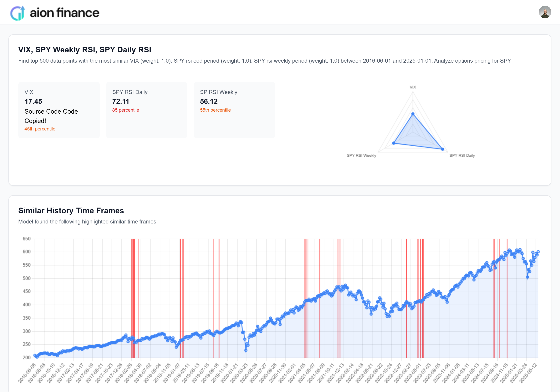Click the 85 percentile label
Screen dimensions: 560x392
pos(126,110)
